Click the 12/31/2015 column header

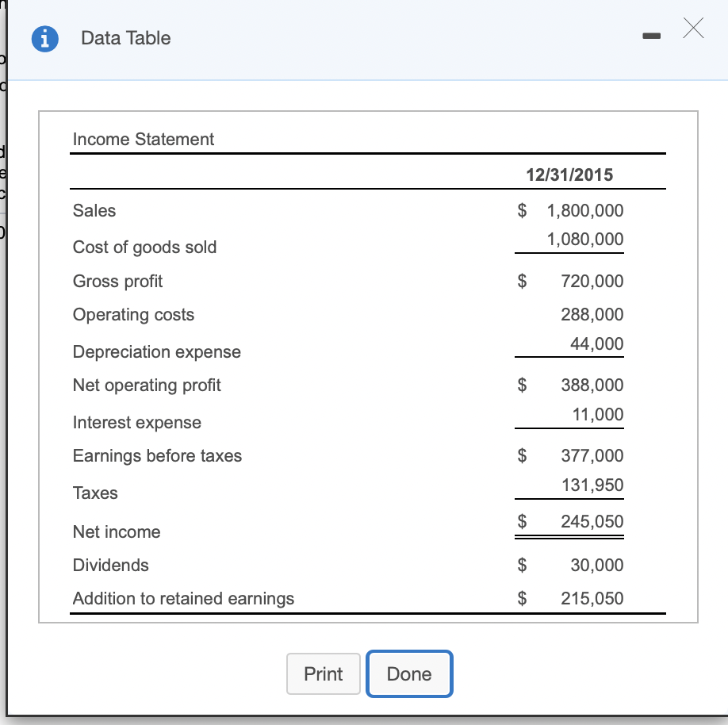[x=569, y=175]
